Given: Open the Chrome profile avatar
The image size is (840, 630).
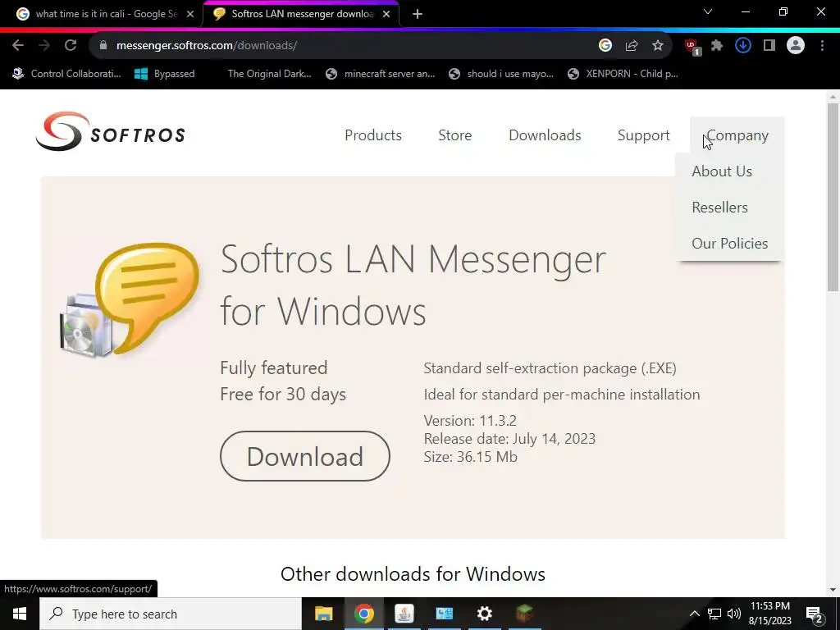Looking at the screenshot, I should click(x=796, y=46).
